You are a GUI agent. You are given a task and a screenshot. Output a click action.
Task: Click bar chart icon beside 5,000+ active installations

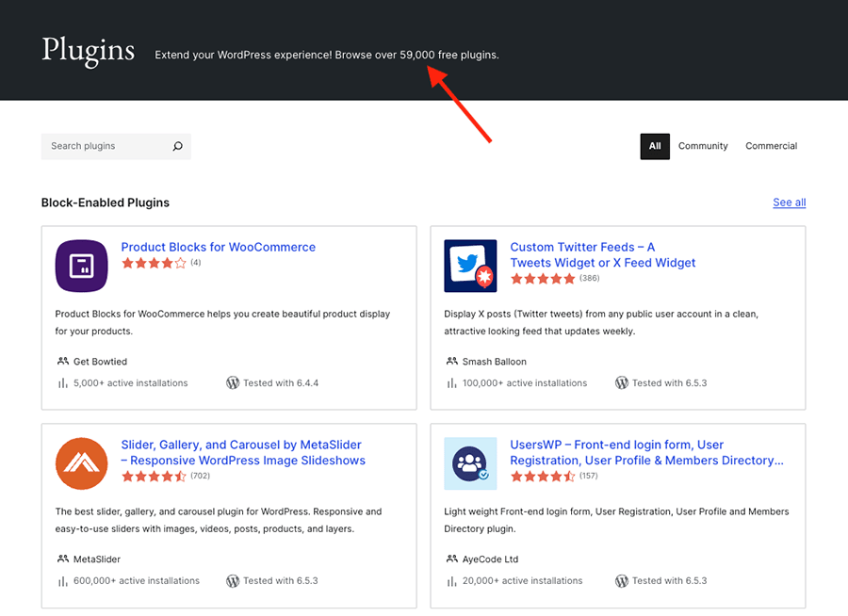pos(63,383)
